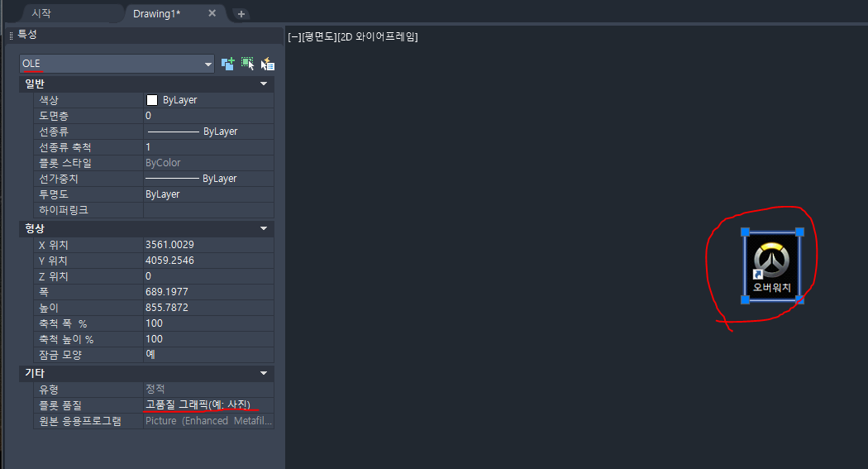Open the Quick Select icon
Viewport: 868px width, 469px height.
(267, 64)
